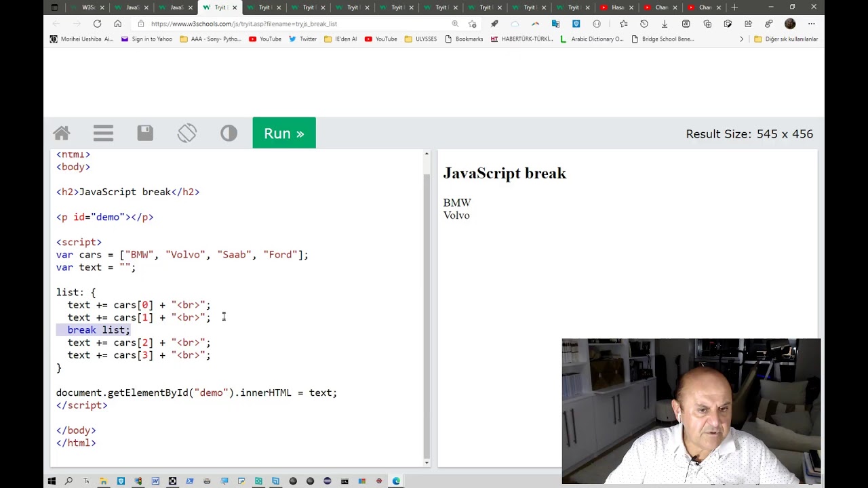Click the 'JavaScript break' result heading

[x=505, y=174]
